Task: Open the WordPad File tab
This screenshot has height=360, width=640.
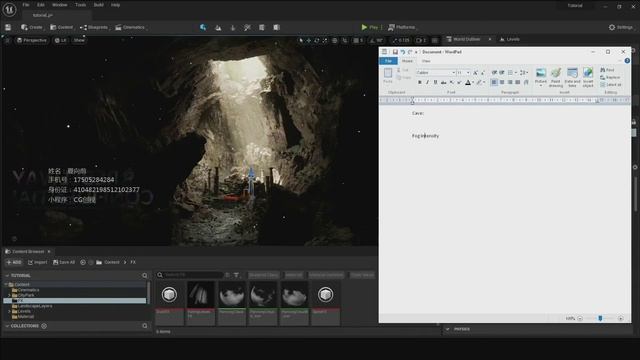Action: [388, 61]
